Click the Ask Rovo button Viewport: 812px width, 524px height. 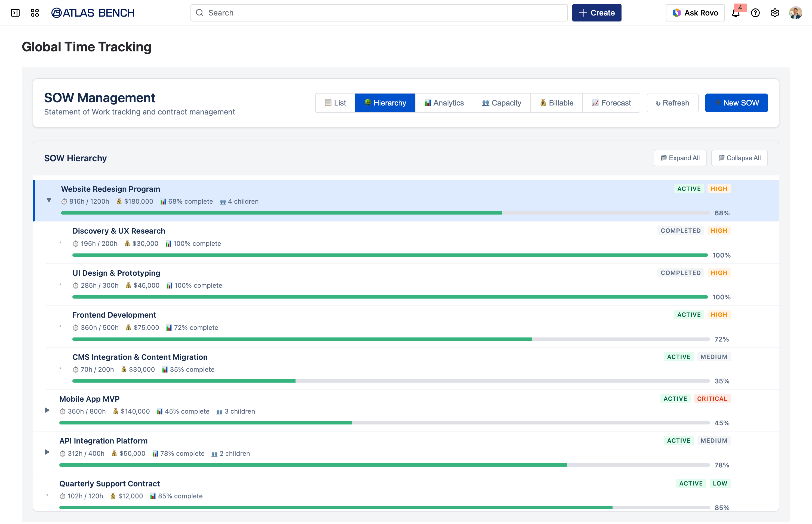695,13
